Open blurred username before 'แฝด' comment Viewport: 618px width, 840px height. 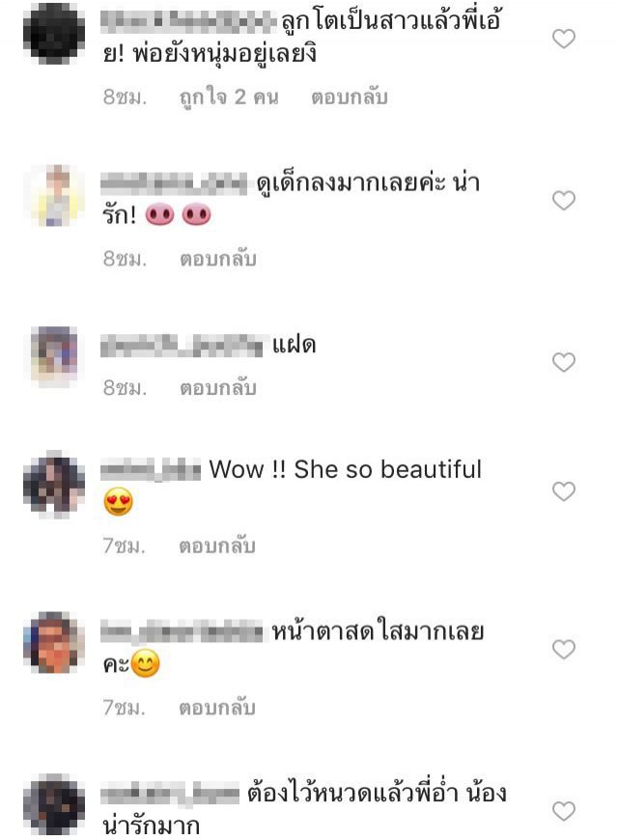182,346
